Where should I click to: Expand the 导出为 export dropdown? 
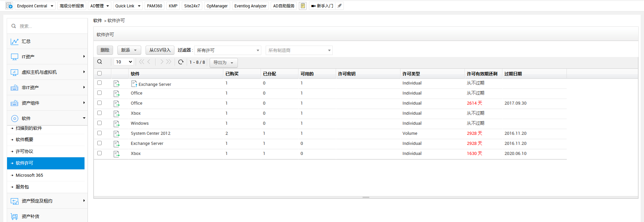(x=223, y=63)
